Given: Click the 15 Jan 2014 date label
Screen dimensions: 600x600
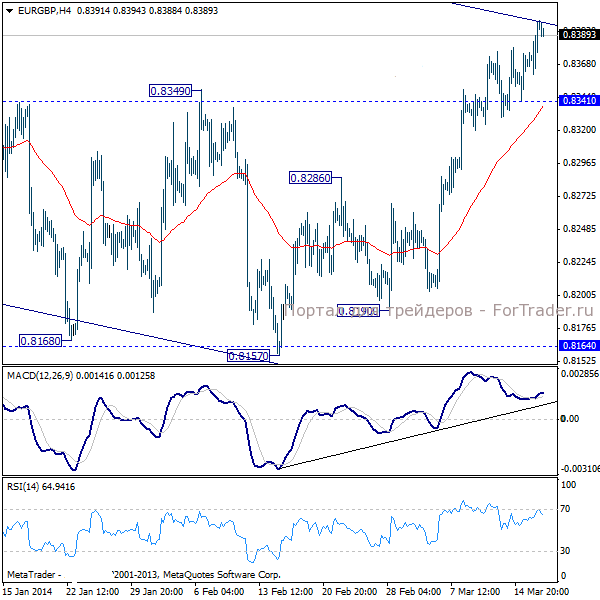Looking at the screenshot, I should [x=26, y=591].
